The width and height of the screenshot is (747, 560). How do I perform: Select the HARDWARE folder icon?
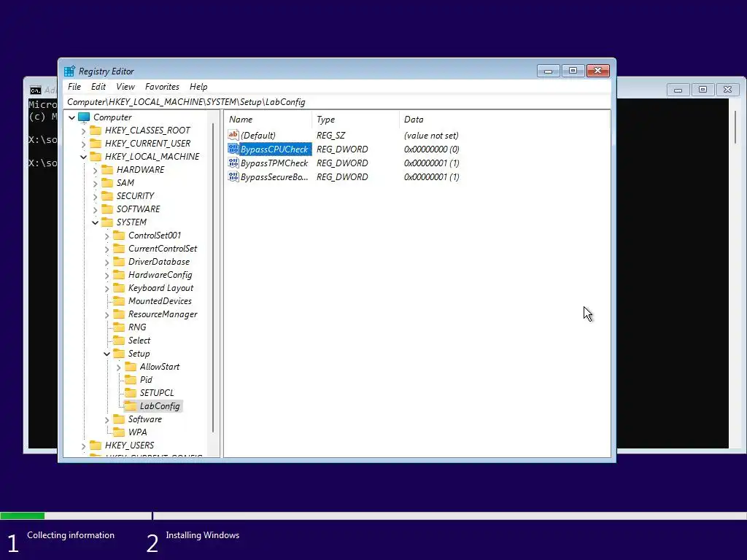pos(107,169)
